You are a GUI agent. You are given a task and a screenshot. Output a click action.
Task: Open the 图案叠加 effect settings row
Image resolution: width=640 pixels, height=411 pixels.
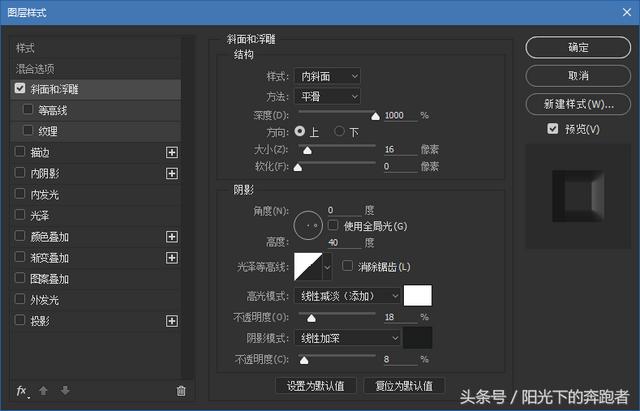(96, 279)
